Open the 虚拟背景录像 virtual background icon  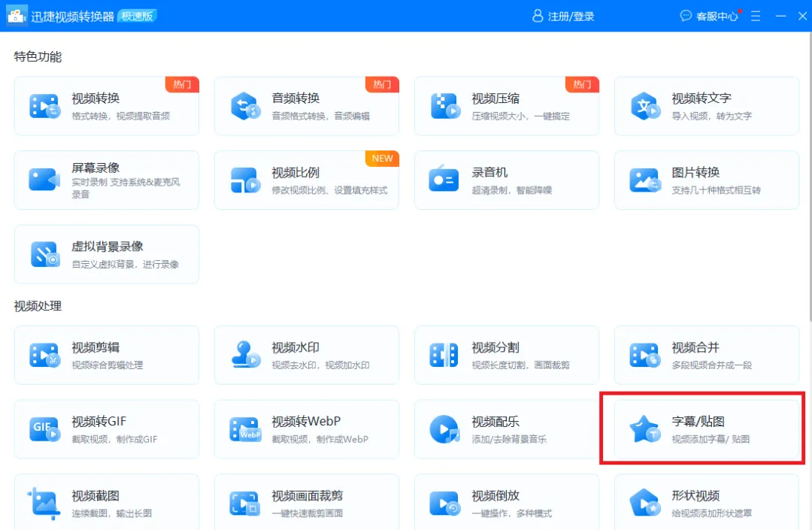click(x=45, y=254)
